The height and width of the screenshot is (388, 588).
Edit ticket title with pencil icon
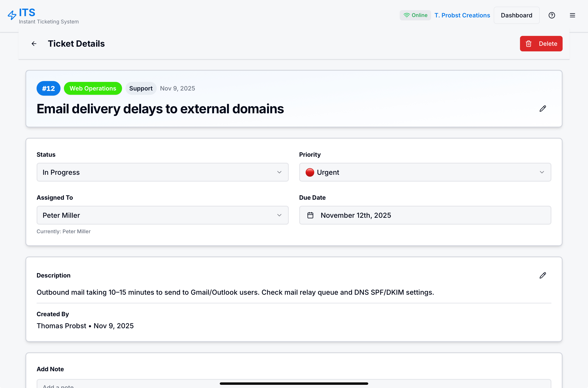[x=543, y=109]
